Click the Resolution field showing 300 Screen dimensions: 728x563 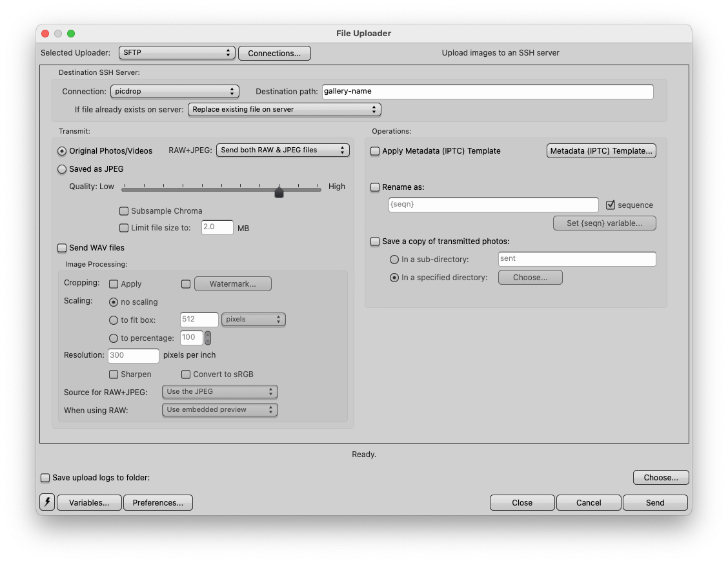coord(134,355)
